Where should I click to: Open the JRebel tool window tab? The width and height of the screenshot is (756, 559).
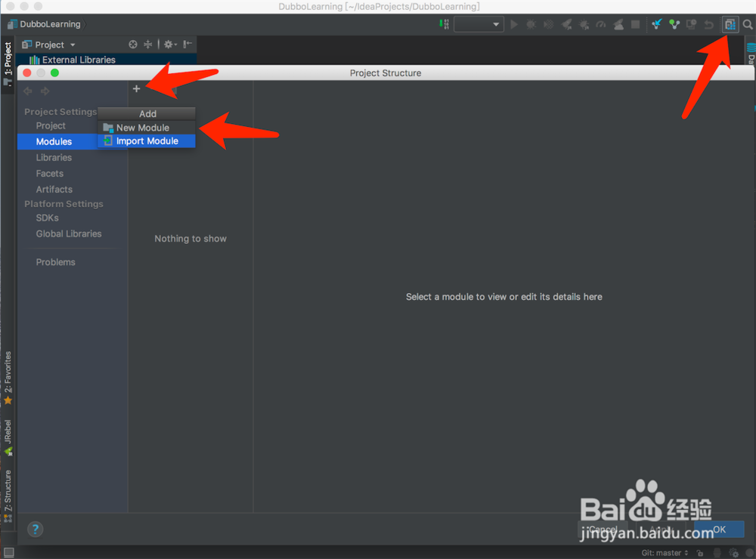tap(8, 437)
